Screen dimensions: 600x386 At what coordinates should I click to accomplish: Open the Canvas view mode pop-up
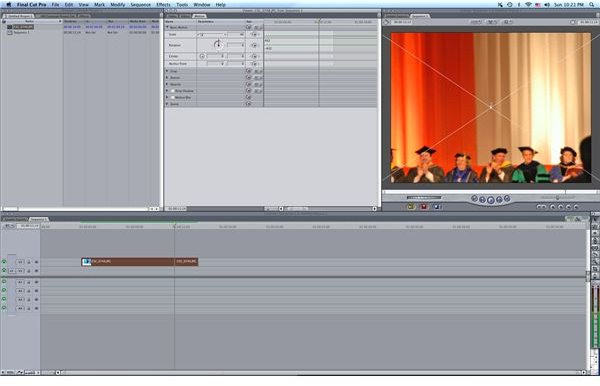(491, 22)
